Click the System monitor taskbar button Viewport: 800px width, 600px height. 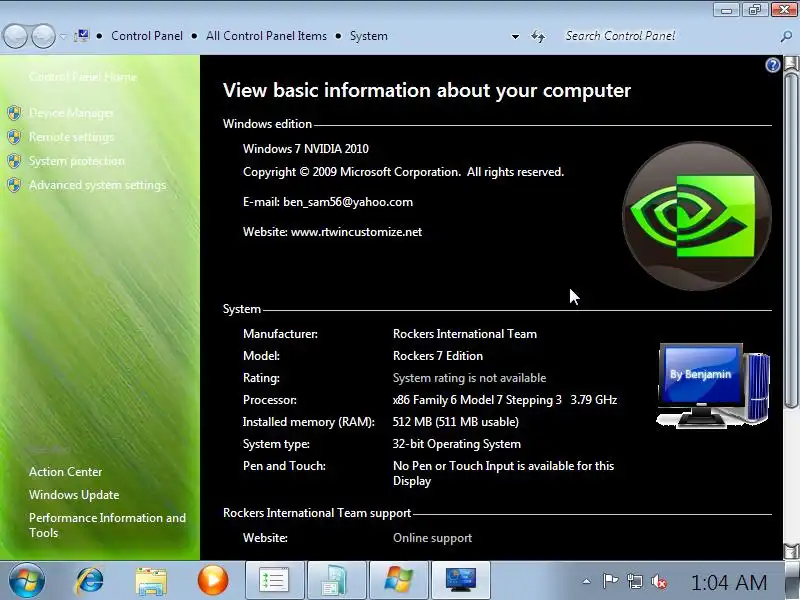pyautogui.click(x=461, y=581)
